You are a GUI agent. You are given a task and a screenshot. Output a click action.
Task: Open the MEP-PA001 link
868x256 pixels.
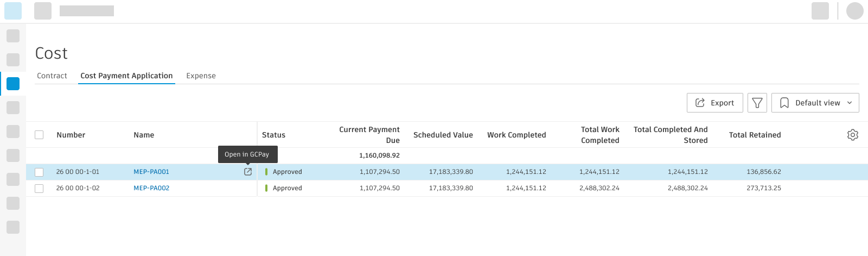pos(151,172)
